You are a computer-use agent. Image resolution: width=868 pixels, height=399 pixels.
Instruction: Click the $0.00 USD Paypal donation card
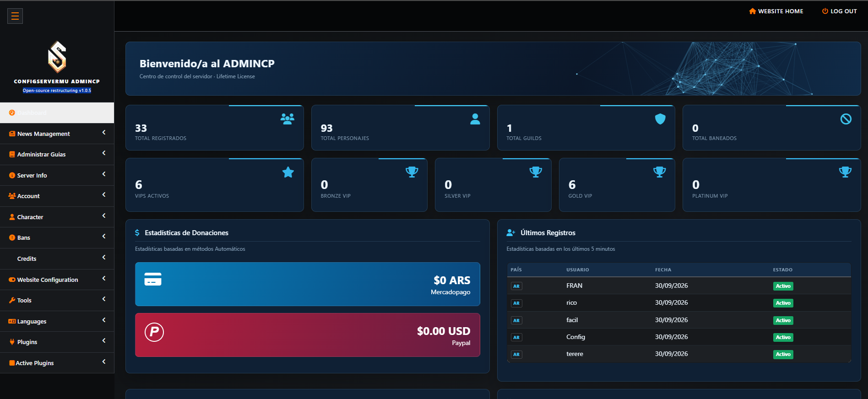pyautogui.click(x=308, y=335)
